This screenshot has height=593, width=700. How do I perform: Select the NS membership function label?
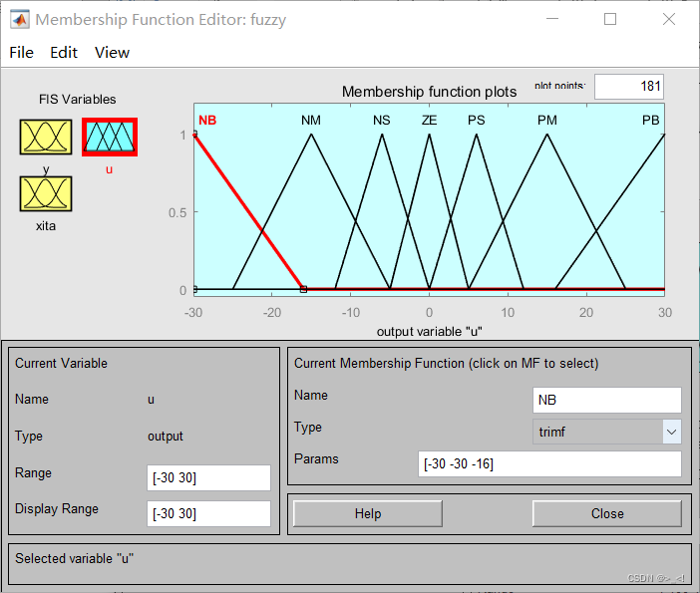pos(382,120)
